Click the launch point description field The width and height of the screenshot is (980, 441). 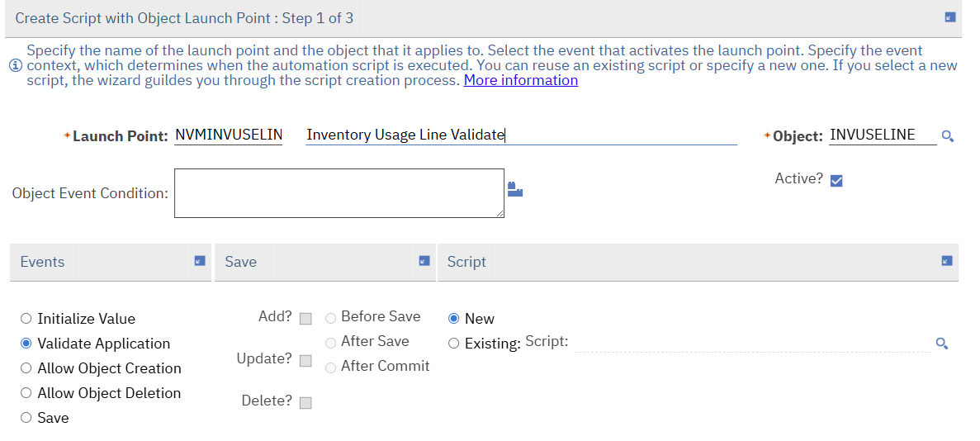coord(520,135)
